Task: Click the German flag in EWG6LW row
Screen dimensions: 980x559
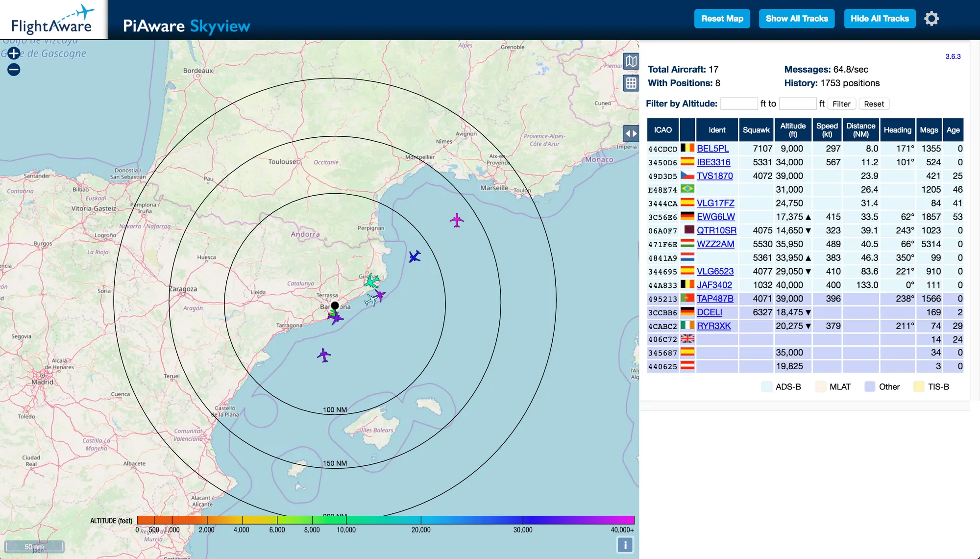Action: tap(687, 216)
